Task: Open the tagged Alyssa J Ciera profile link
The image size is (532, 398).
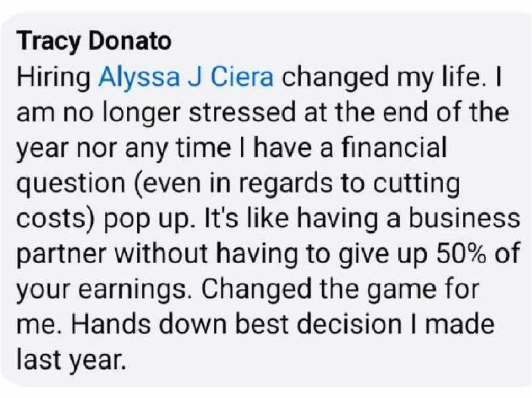Action: [185, 77]
